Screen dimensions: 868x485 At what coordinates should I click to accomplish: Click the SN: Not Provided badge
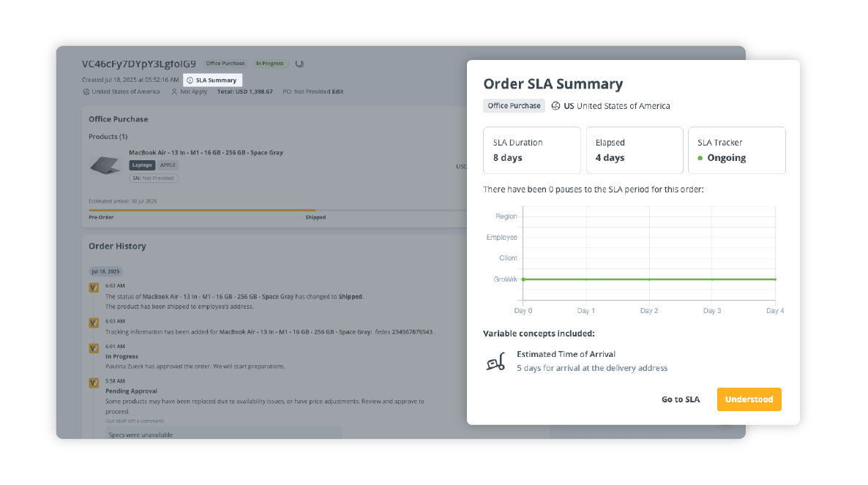point(154,178)
